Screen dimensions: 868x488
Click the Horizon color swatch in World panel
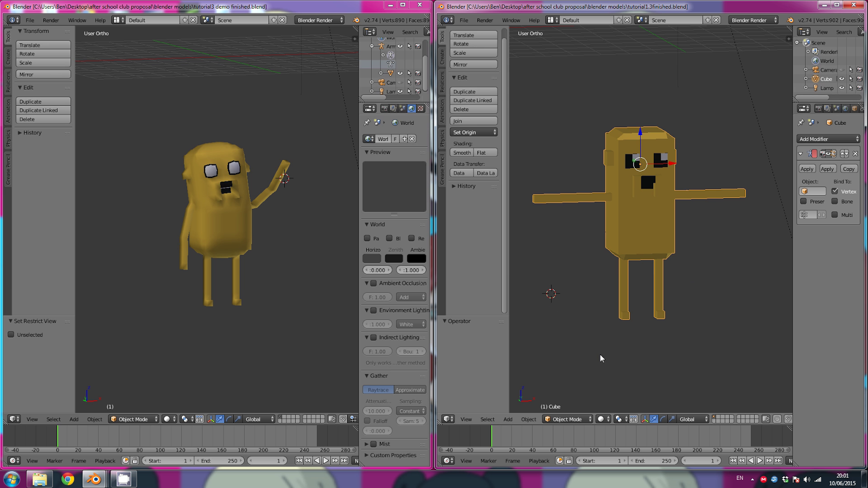[372, 258]
